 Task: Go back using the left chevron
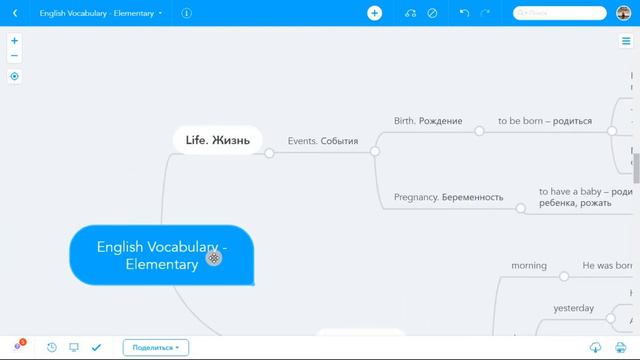pos(15,13)
